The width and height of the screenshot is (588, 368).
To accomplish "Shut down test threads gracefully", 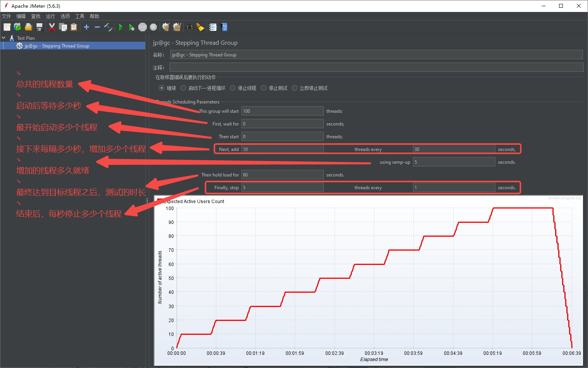I will pyautogui.click(x=153, y=27).
